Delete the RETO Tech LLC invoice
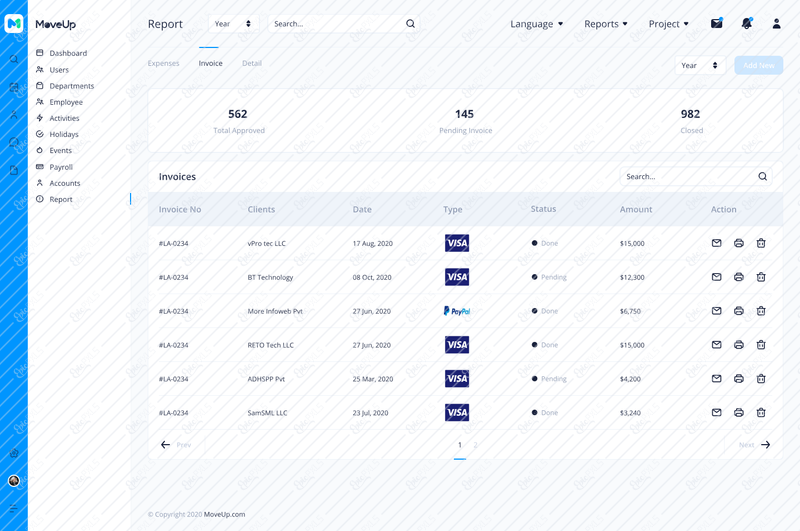Viewport: 800px width, 531px height. point(761,345)
